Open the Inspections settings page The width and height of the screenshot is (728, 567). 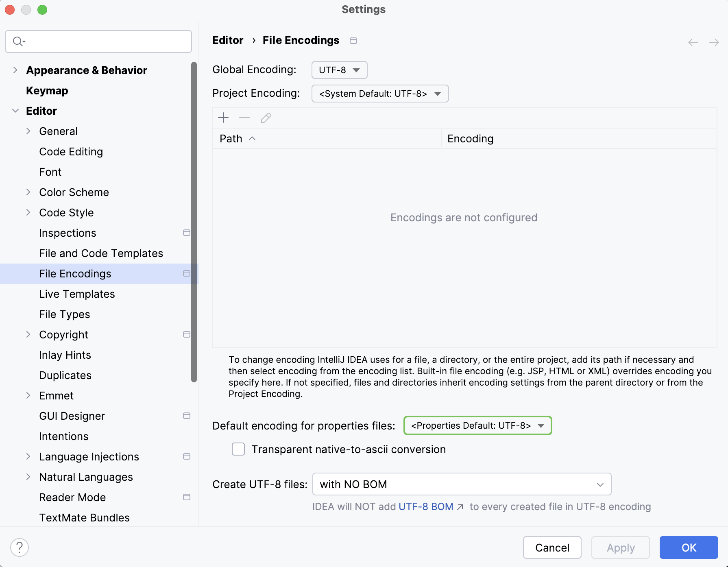(x=68, y=233)
